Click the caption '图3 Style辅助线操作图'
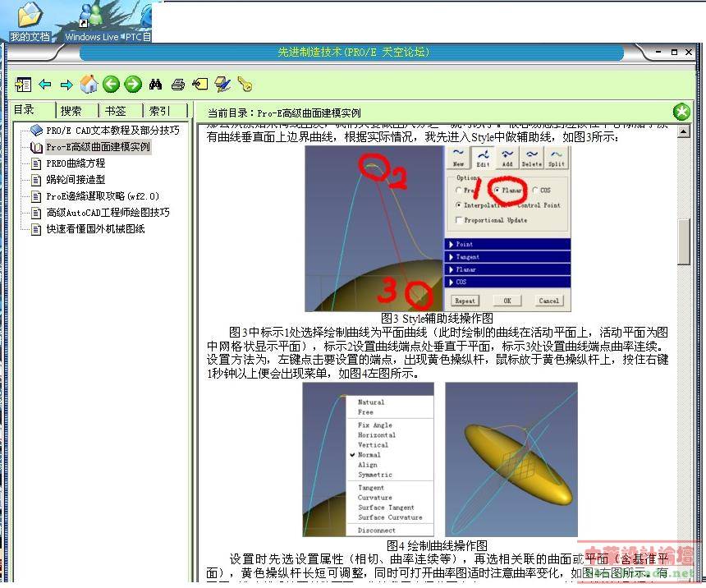This screenshot has width=706, height=588. 437,319
